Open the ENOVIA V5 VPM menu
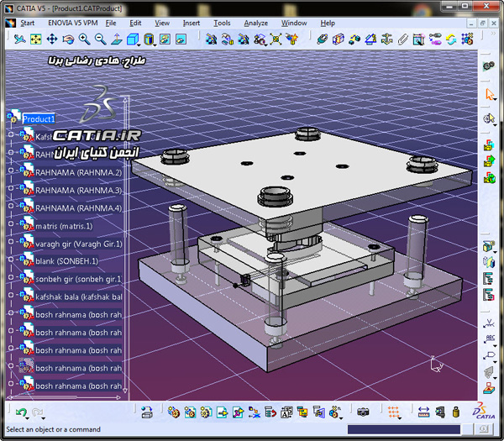 73,24
